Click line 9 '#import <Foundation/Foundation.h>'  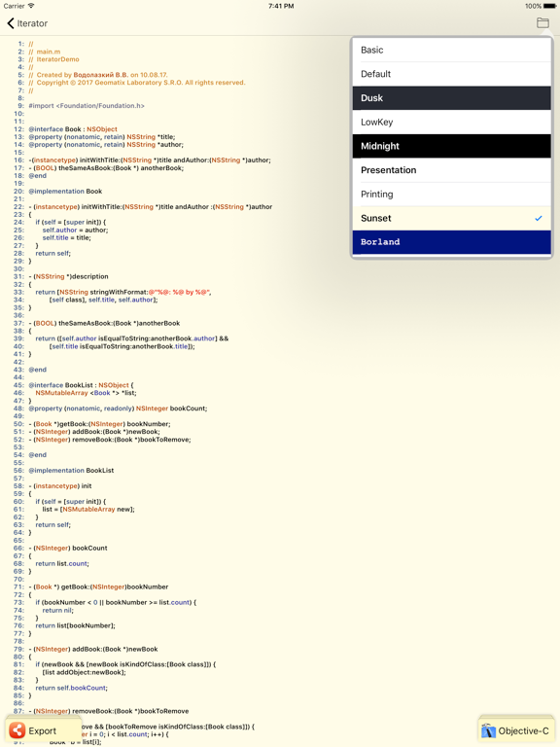(87, 106)
